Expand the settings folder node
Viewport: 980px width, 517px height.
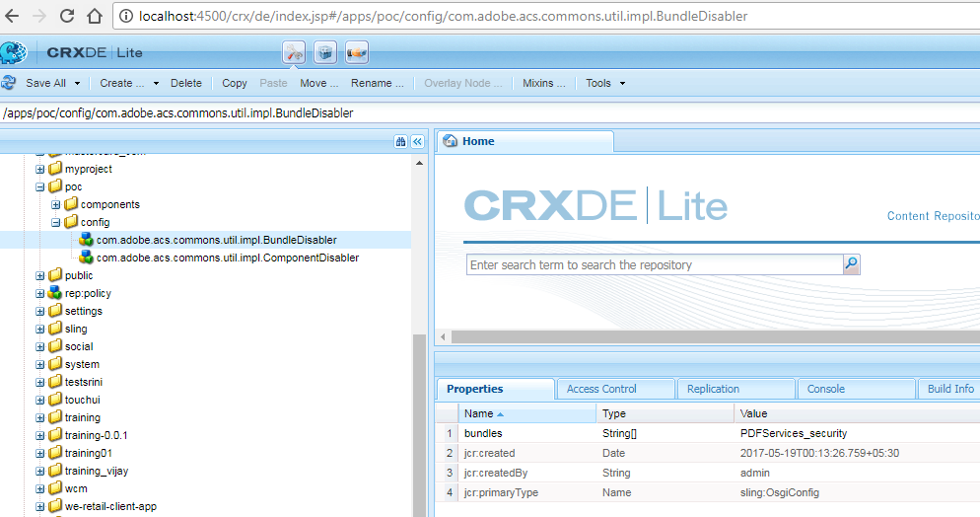click(x=40, y=312)
